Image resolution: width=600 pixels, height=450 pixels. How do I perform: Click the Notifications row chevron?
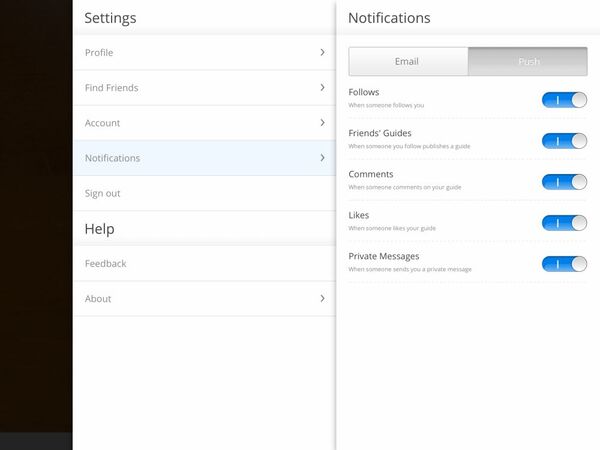322,158
